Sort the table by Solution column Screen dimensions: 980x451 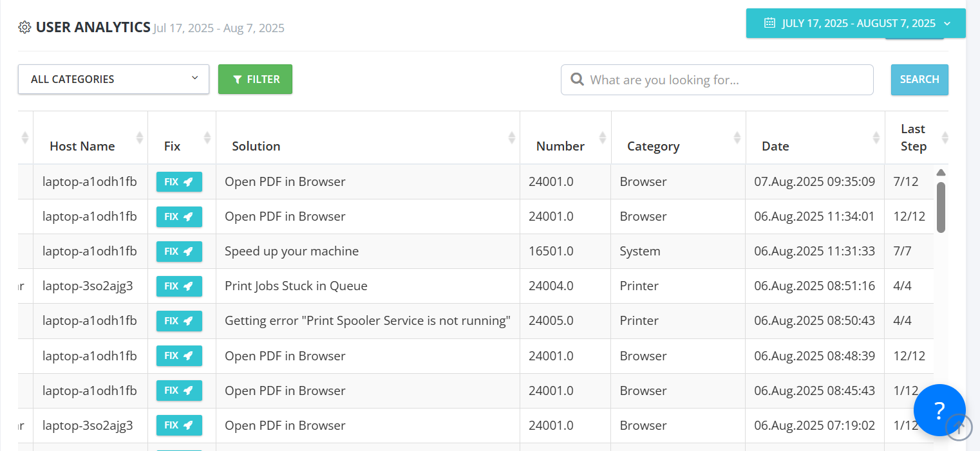click(x=511, y=138)
